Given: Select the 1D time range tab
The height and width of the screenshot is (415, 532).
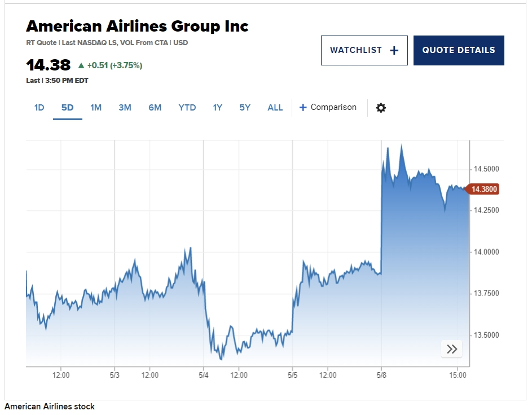Looking at the screenshot, I should pyautogui.click(x=39, y=108).
